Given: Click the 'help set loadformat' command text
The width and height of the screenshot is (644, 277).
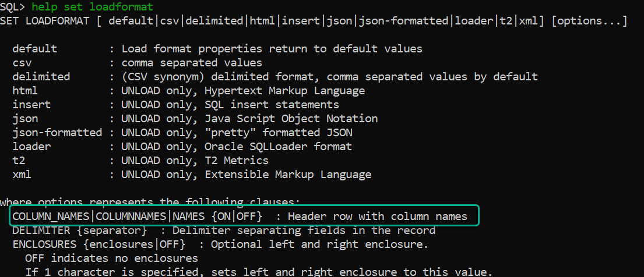Looking at the screenshot, I should [x=93, y=7].
